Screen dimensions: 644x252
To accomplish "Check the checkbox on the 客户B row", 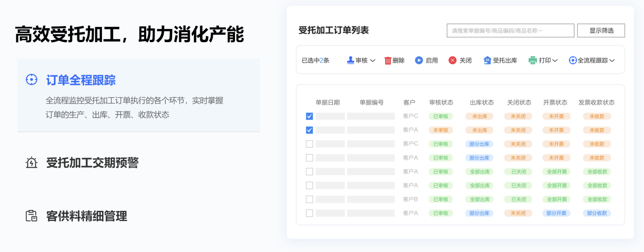I will point(309,199).
